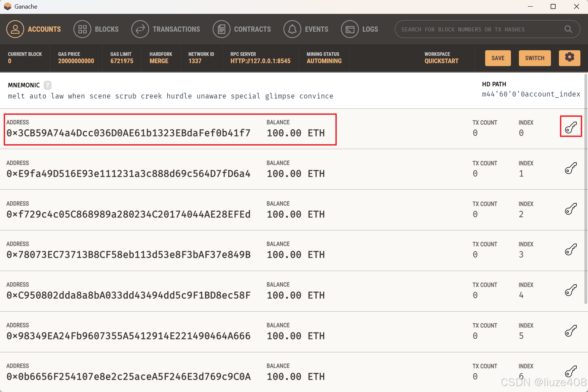Screen dimensions: 588x392
Task: Click the Events bell icon
Action: click(292, 29)
